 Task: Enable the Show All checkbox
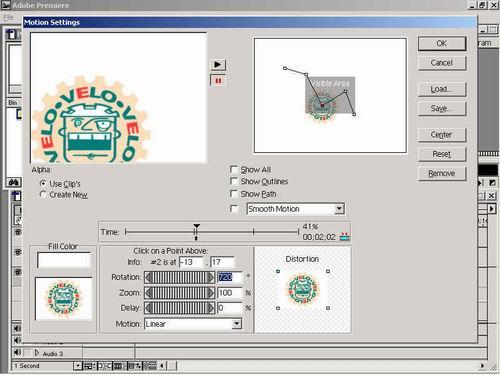(234, 169)
